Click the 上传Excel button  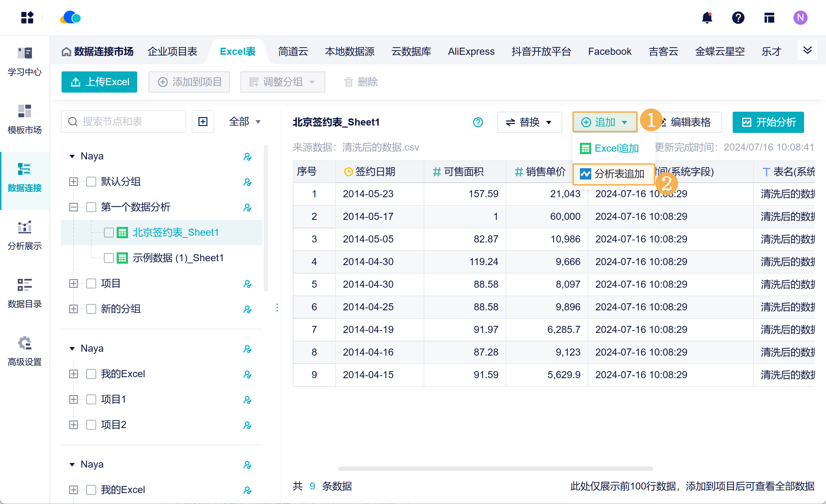pos(99,82)
